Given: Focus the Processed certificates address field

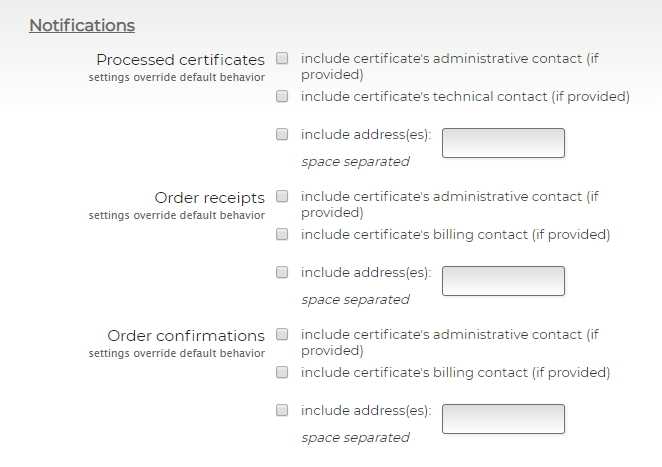Looking at the screenshot, I should 503,143.
